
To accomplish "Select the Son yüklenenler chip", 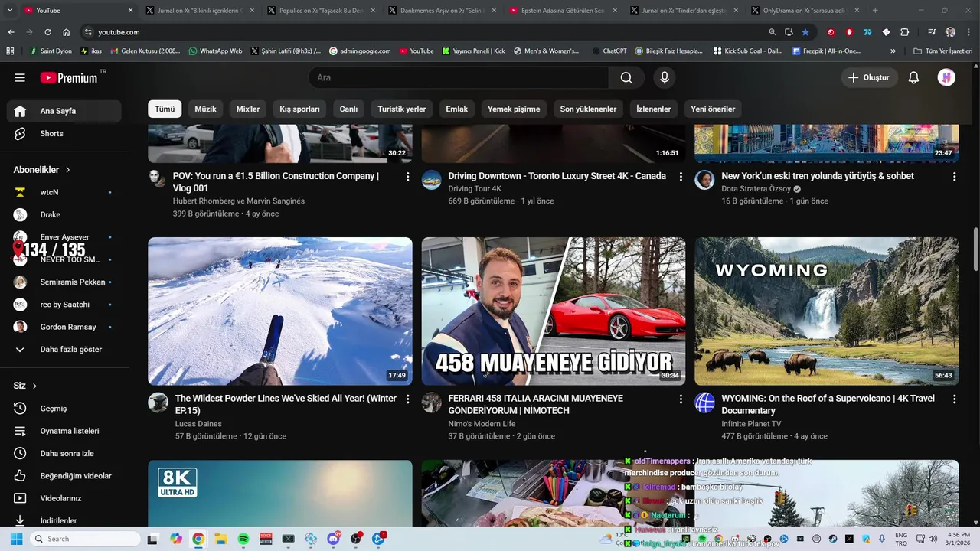I will [588, 109].
